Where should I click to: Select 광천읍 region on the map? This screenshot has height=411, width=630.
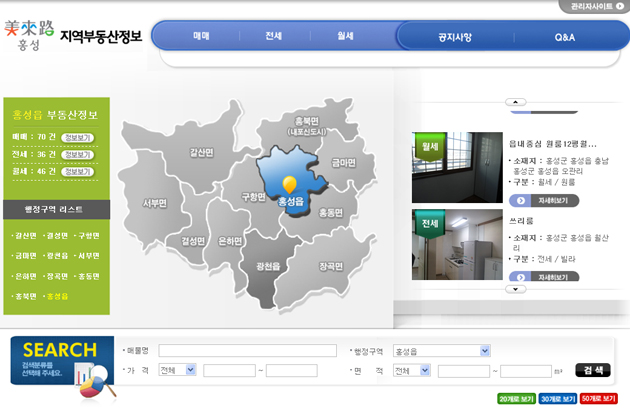268,266
